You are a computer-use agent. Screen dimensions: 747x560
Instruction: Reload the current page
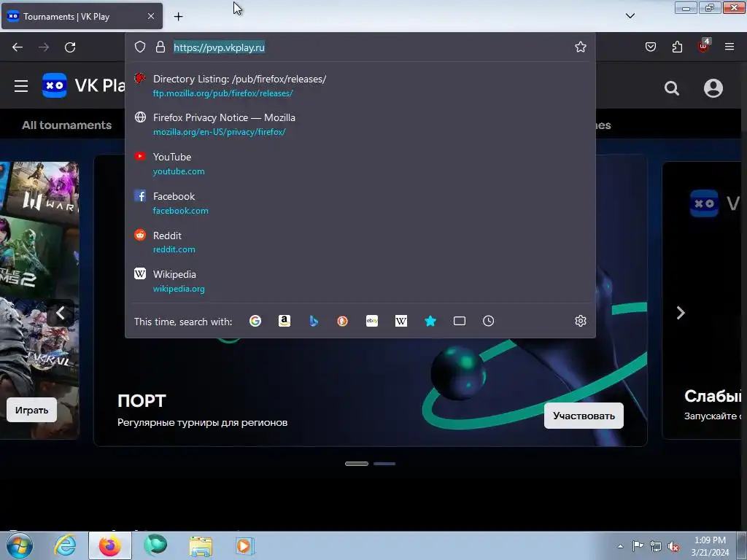[x=70, y=47]
